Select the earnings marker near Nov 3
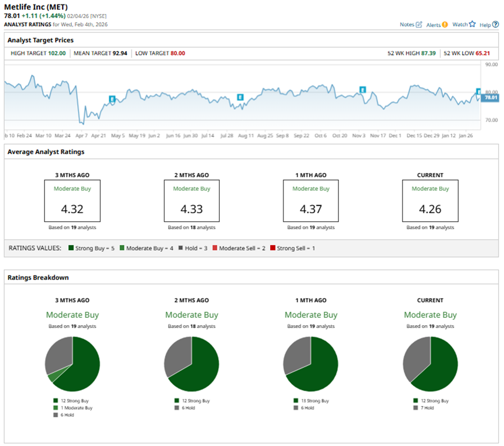The image size is (504, 446). [x=362, y=90]
